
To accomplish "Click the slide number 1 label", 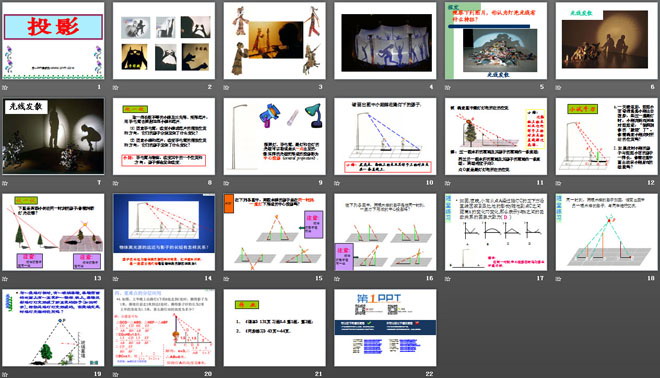I will click(99, 87).
